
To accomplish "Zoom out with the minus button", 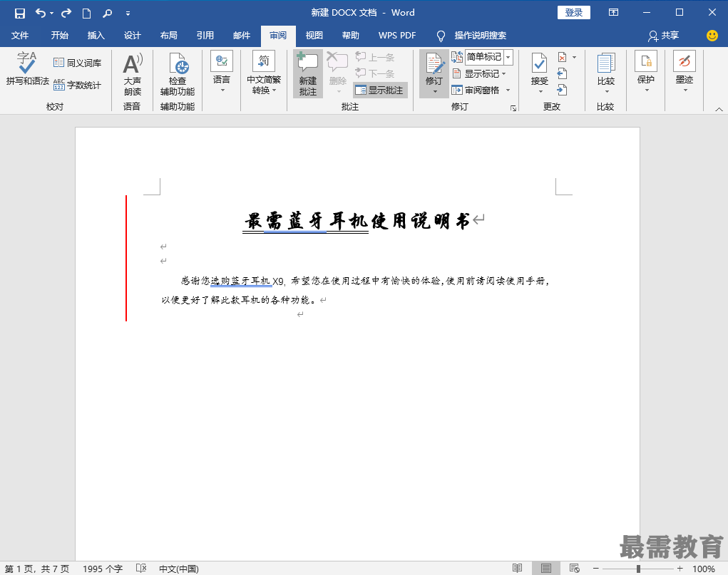I will coord(595,569).
